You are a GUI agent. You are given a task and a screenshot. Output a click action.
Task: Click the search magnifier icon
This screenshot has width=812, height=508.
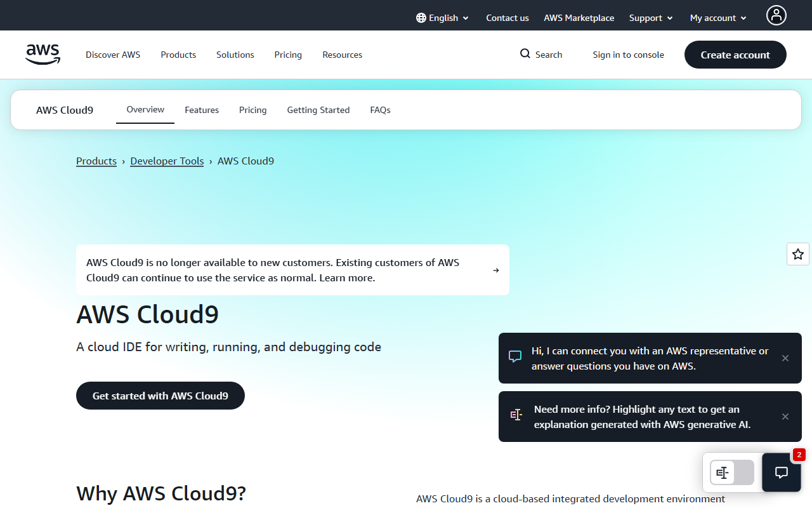click(x=525, y=54)
